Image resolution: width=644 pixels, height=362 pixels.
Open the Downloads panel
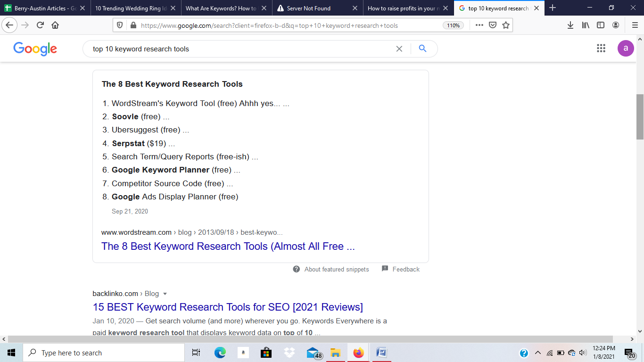[x=570, y=25]
